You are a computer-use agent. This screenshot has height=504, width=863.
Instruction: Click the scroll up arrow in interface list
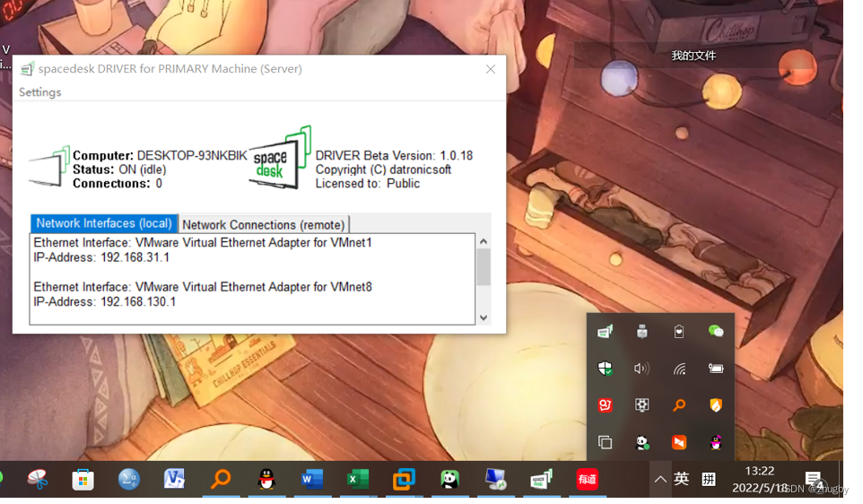pos(484,241)
